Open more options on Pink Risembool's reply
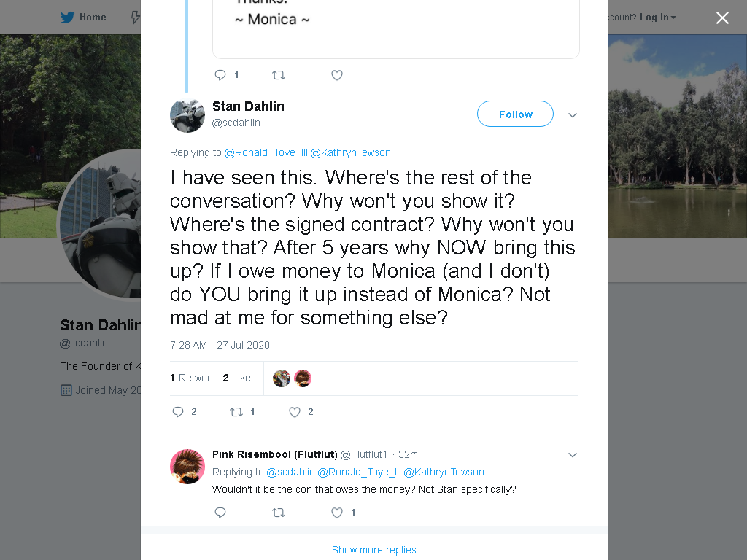 (x=573, y=455)
